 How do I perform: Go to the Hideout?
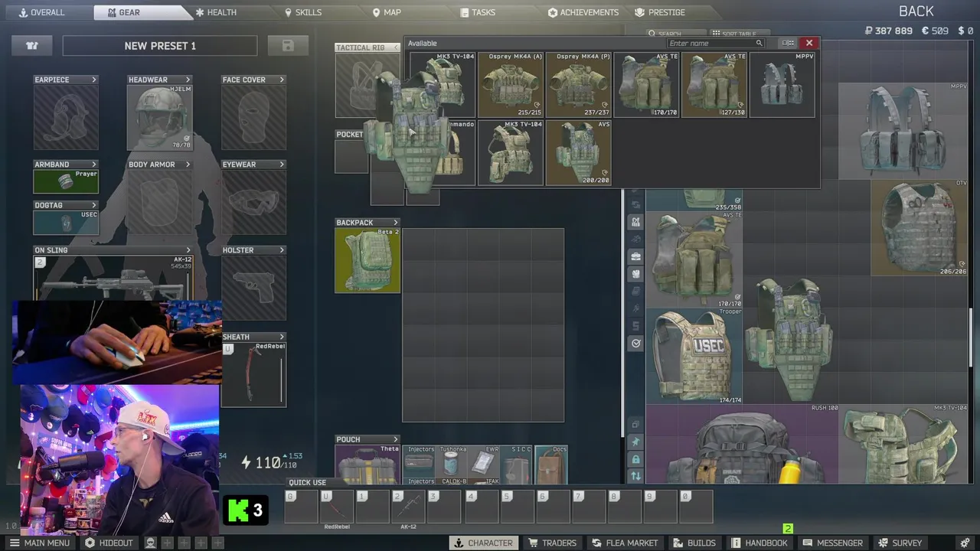pos(109,543)
